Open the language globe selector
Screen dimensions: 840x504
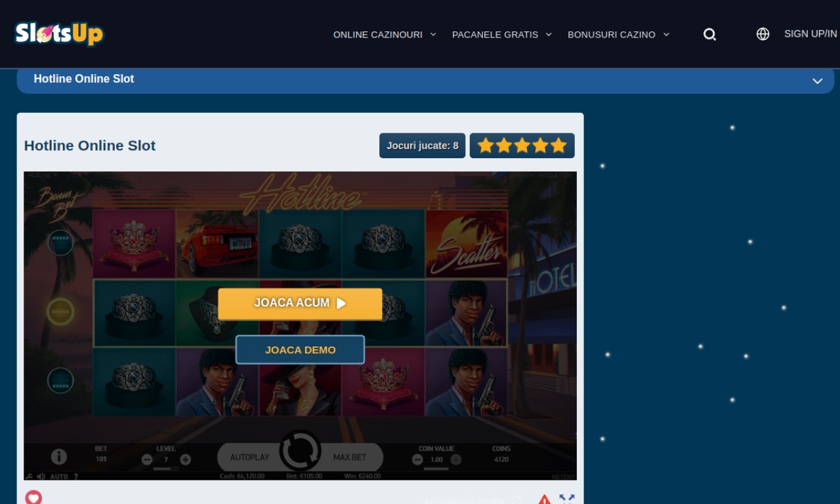tap(763, 33)
